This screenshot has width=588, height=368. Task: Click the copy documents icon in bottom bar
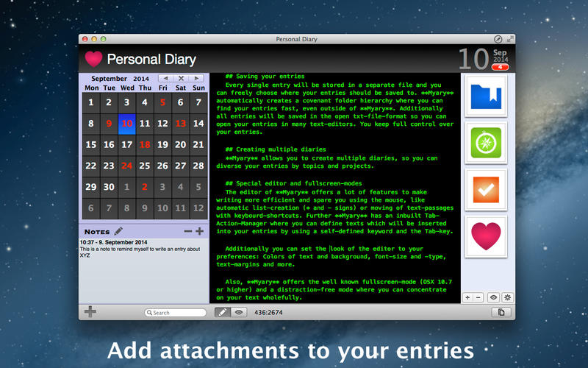coord(501,312)
